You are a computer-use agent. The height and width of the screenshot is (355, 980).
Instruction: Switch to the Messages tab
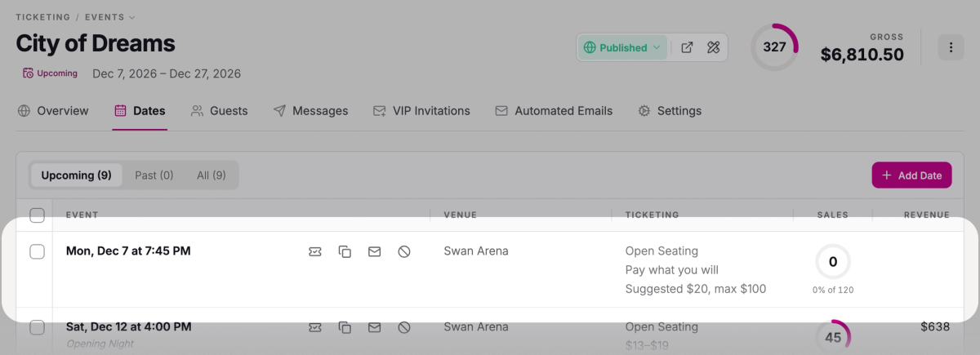click(x=310, y=111)
